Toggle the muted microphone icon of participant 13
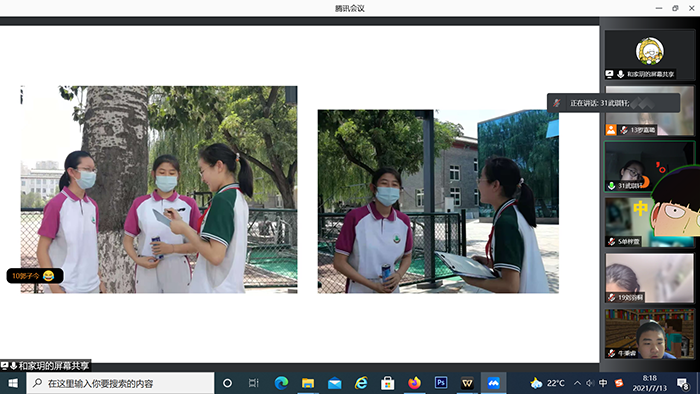Screen dimensions: 700x394 tap(624, 130)
